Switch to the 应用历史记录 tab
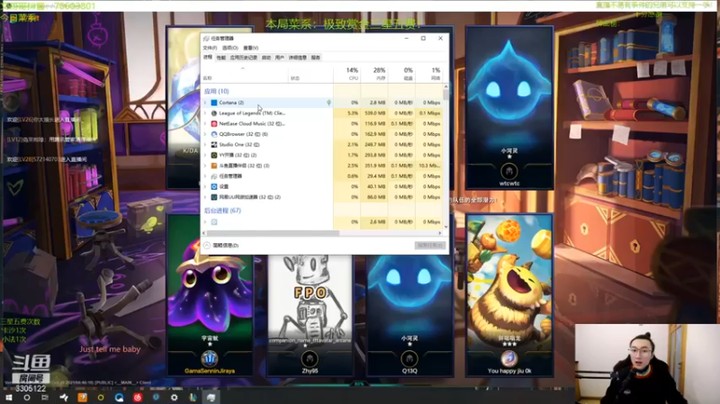The width and height of the screenshot is (720, 404). pos(244,57)
